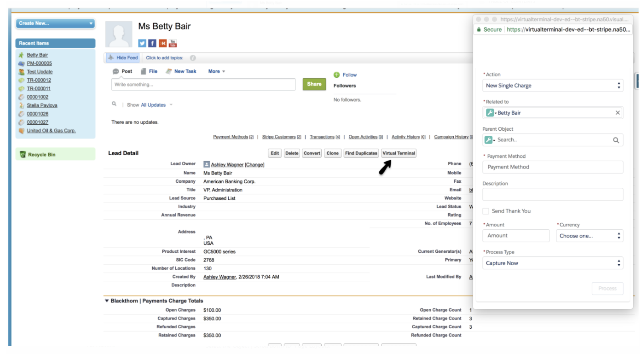Open the Currency Choose one dropdown
The width and height of the screenshot is (644, 354).
point(590,236)
